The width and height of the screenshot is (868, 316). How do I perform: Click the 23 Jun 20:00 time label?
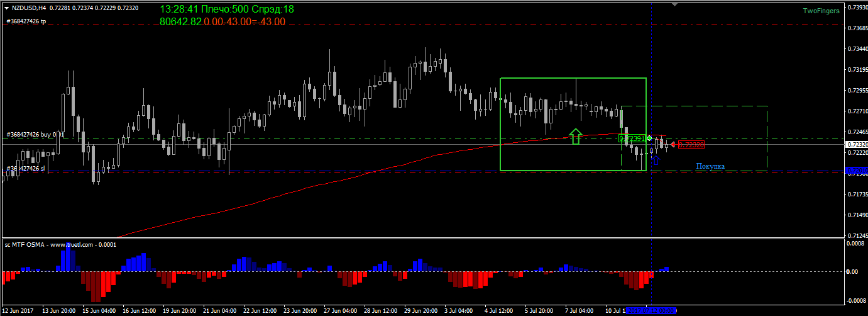[x=300, y=311]
